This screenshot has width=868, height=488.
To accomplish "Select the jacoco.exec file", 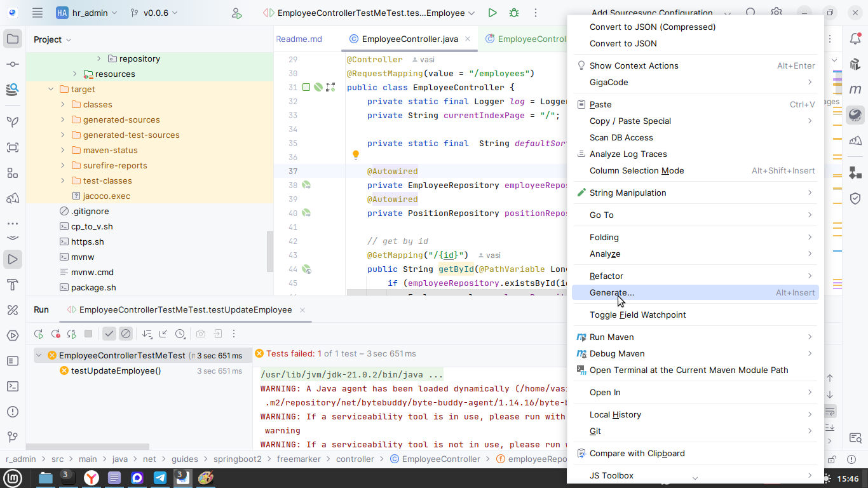I will [x=106, y=196].
